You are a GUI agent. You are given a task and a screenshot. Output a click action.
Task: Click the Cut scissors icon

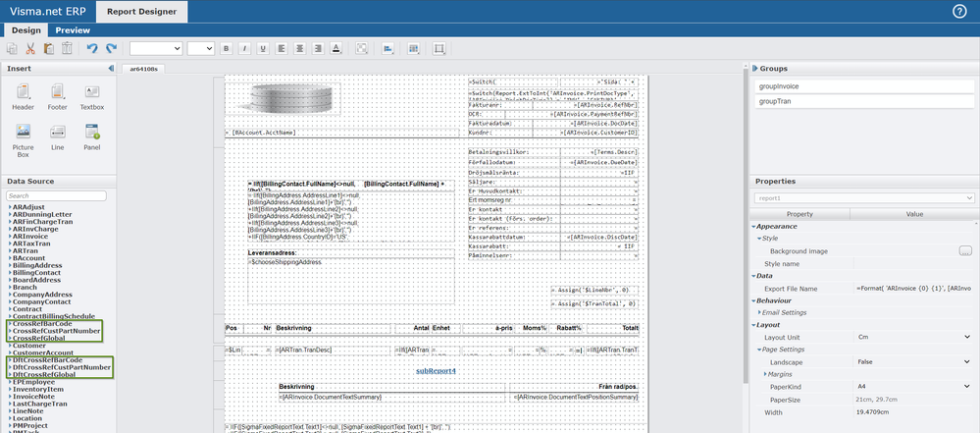30,49
